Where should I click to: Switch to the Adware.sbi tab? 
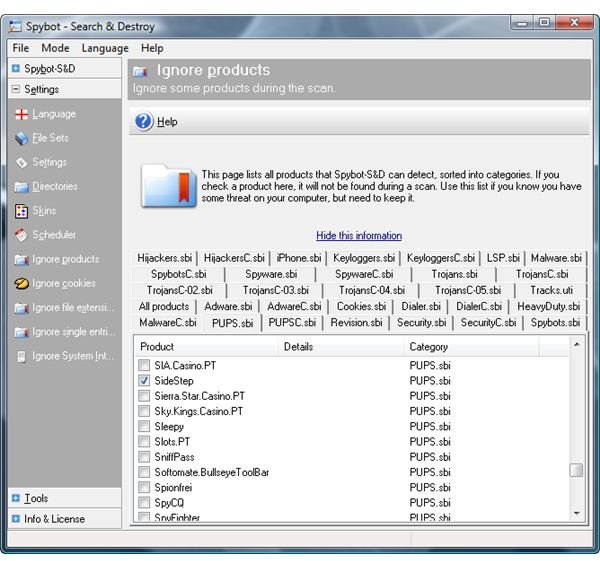coord(228,306)
